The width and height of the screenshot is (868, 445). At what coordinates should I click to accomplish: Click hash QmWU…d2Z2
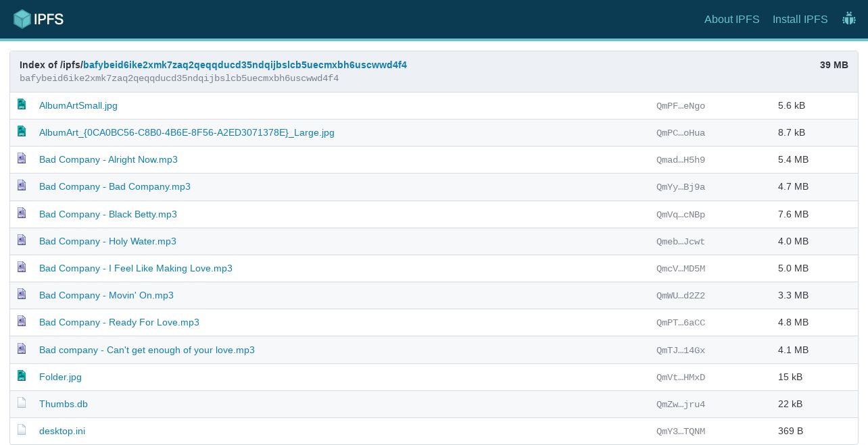(x=681, y=296)
